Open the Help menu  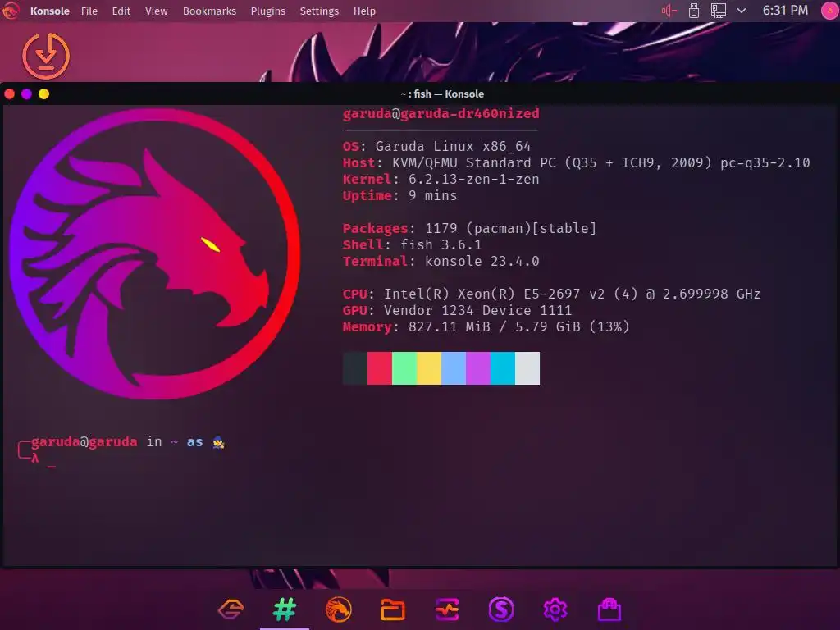tap(364, 11)
